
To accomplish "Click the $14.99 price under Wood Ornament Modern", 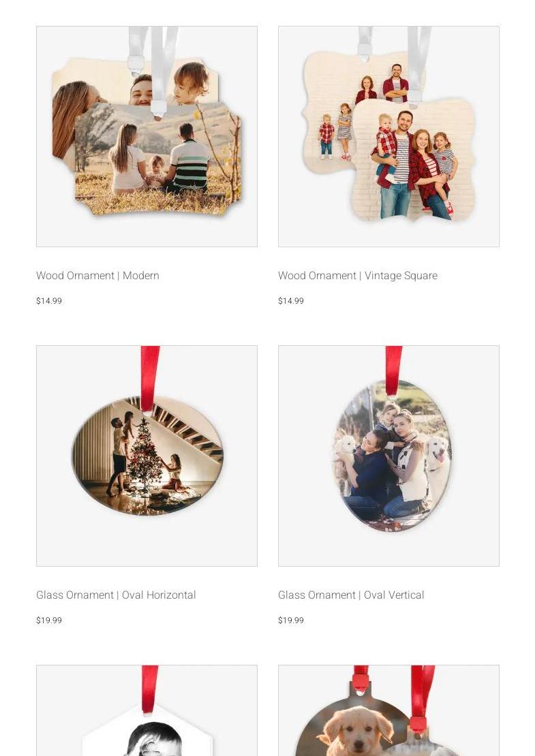I will (49, 301).
